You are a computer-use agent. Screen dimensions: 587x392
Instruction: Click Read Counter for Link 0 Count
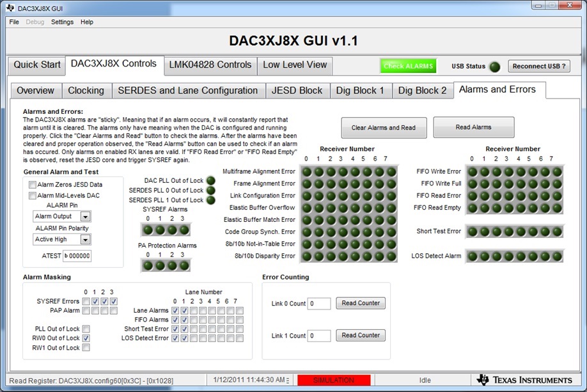[361, 303]
